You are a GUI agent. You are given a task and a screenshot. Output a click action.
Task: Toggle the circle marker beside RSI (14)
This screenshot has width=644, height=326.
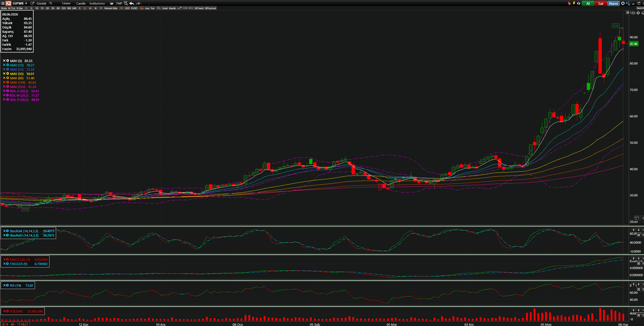pos(7,285)
